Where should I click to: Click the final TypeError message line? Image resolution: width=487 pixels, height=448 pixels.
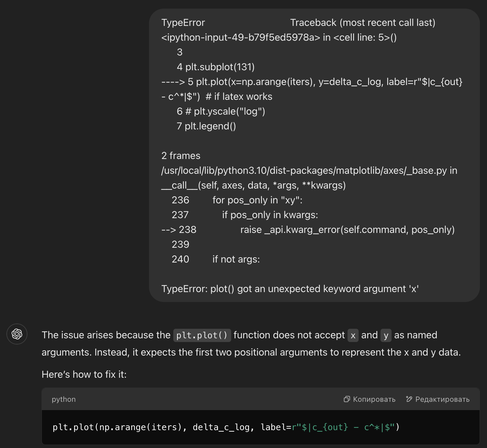pyautogui.click(x=290, y=289)
